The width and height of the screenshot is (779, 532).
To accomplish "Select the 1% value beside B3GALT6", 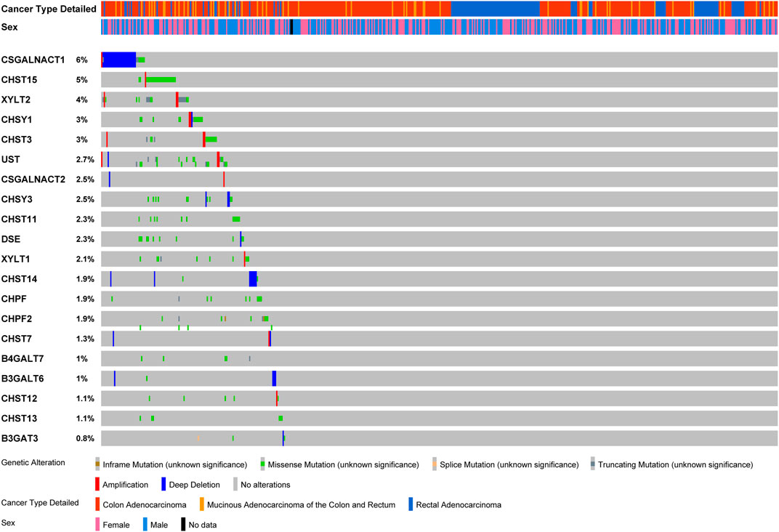I will click(82, 378).
